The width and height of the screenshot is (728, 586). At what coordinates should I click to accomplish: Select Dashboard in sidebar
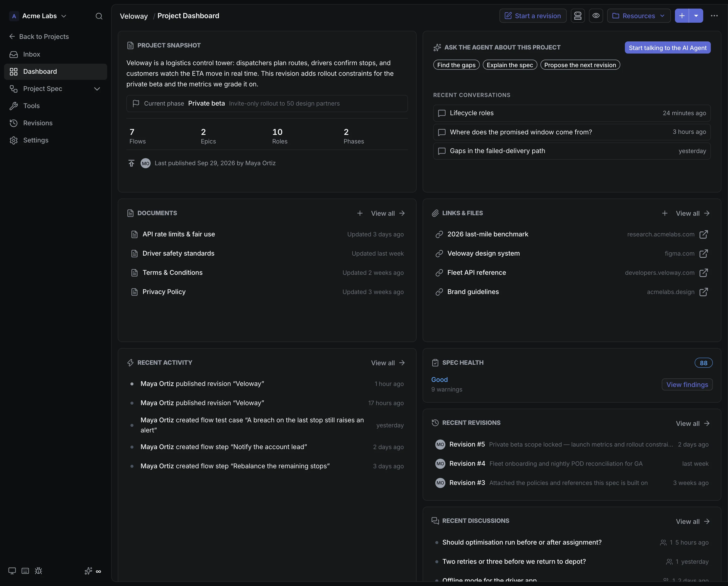55,71
